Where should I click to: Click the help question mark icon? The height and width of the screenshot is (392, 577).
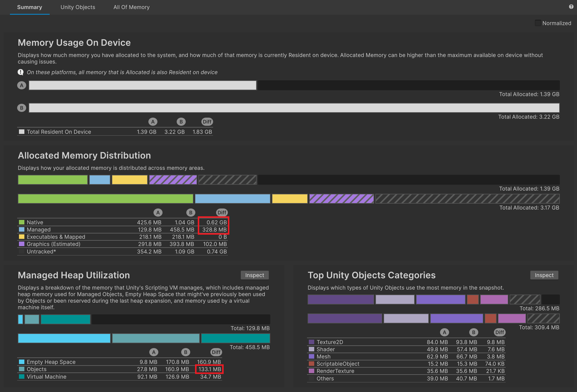click(571, 7)
